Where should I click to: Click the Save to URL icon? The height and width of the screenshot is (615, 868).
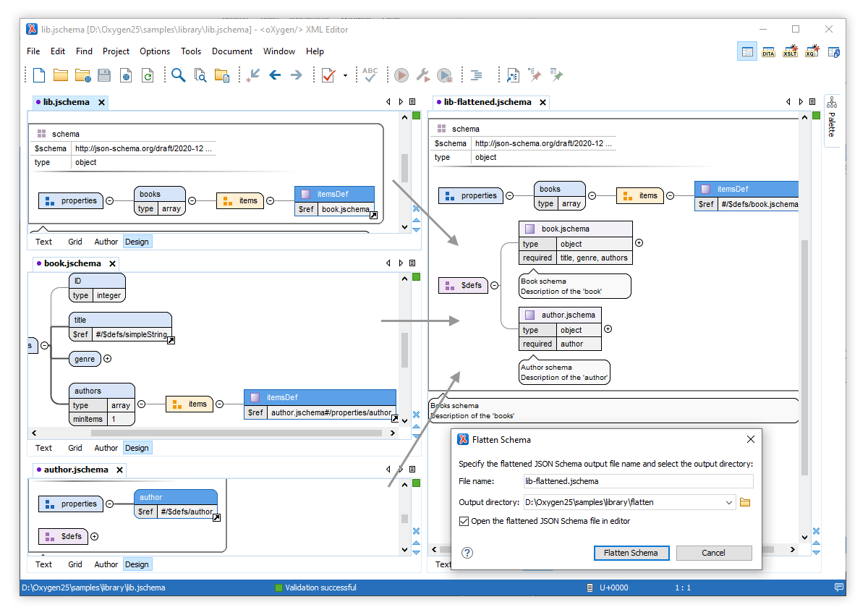coord(126,75)
